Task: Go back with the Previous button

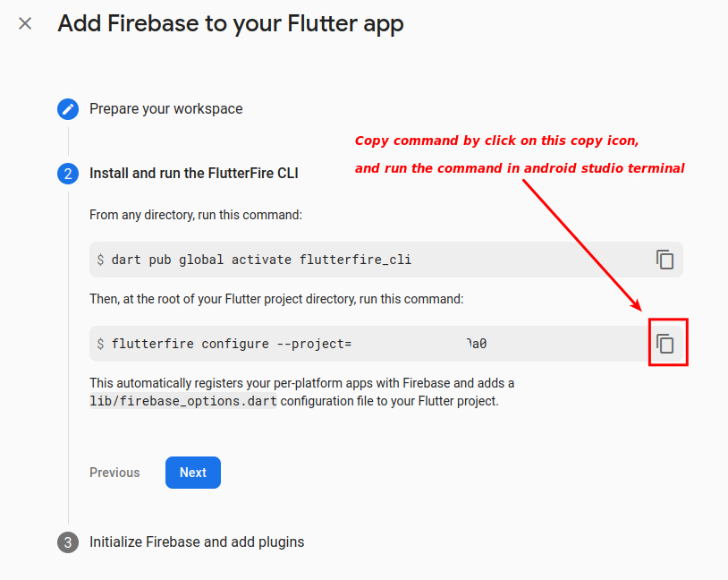Action: pyautogui.click(x=114, y=473)
